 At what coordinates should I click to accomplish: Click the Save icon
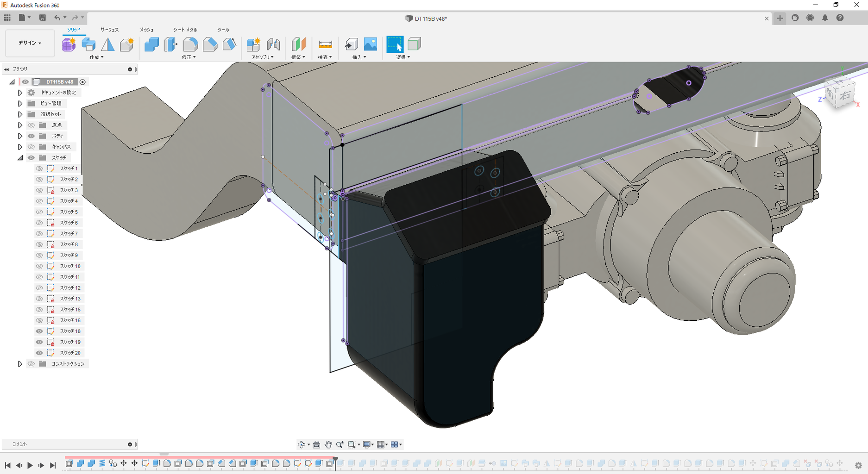tap(42, 18)
